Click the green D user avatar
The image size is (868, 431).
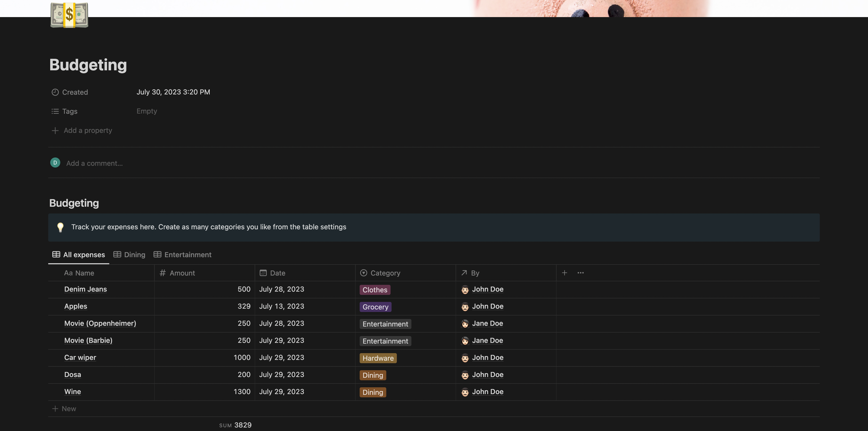coord(55,163)
